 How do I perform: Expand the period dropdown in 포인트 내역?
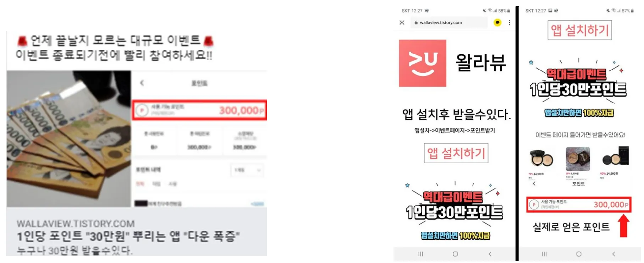tap(247, 170)
